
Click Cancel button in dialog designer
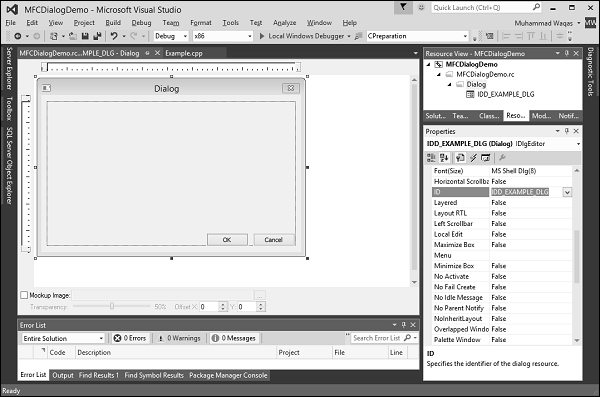click(274, 240)
